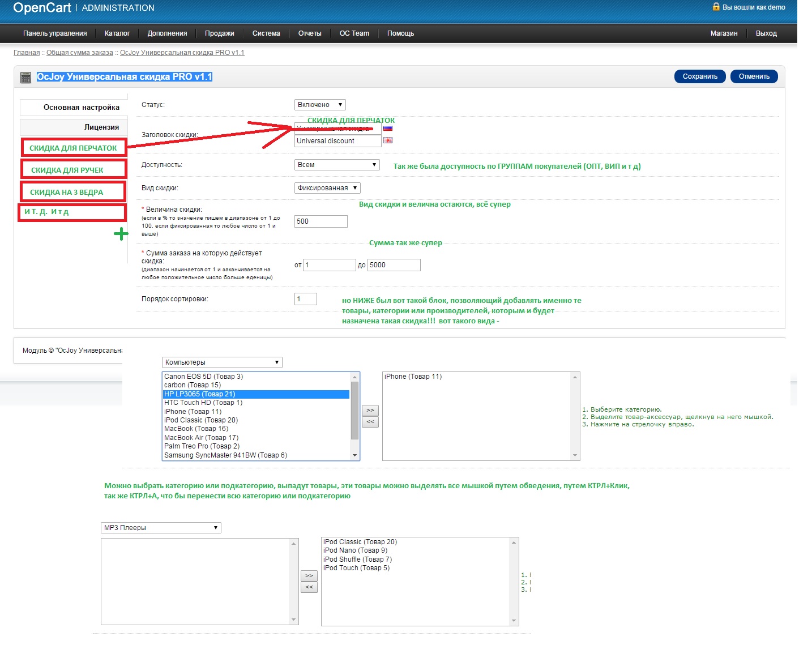
Task: Open the Каталог menu
Action: 117,33
